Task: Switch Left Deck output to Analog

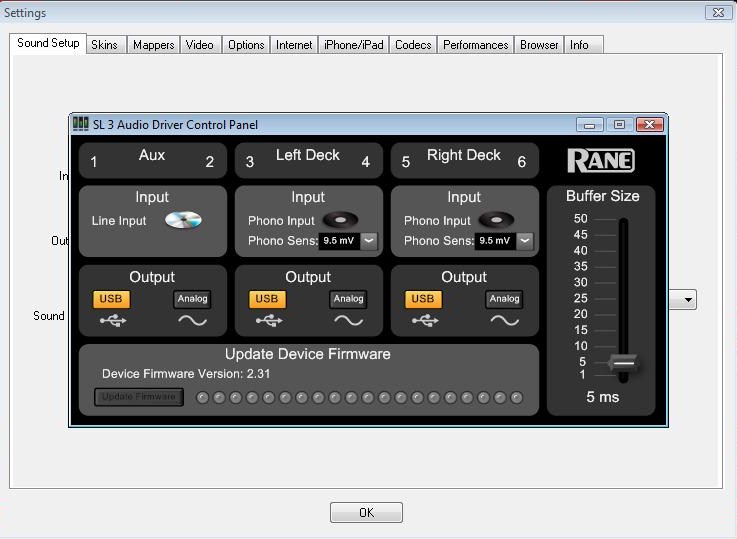Action: tap(348, 299)
